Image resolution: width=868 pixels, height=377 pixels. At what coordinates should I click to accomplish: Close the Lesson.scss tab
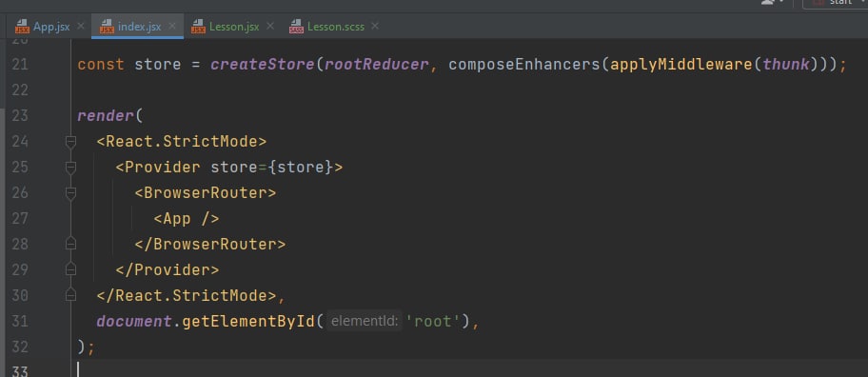375,26
